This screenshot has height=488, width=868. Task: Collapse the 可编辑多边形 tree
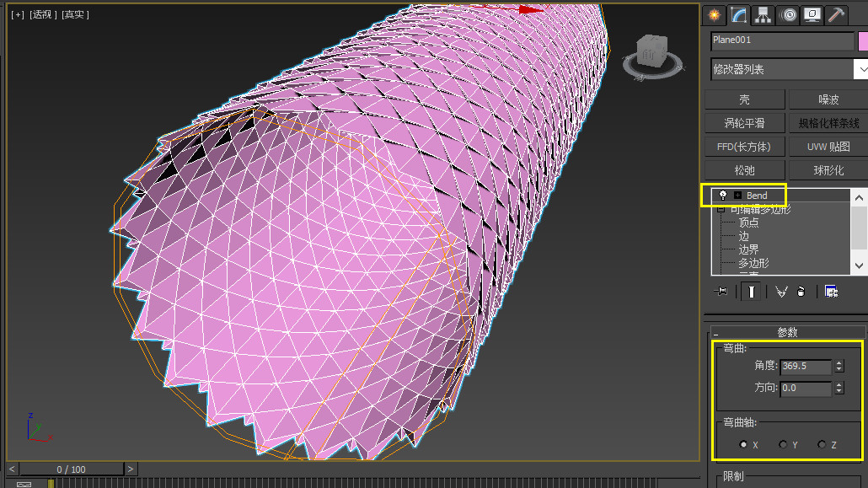pos(721,209)
